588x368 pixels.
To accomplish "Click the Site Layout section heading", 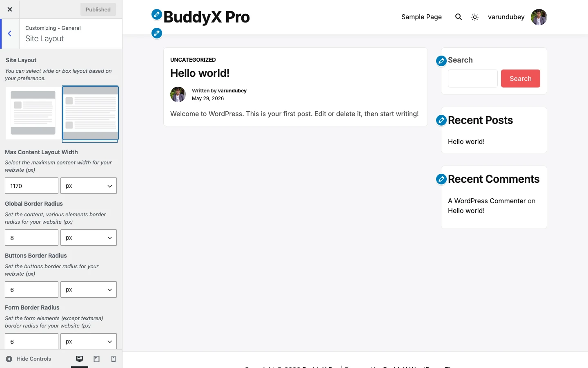I will coord(21,60).
